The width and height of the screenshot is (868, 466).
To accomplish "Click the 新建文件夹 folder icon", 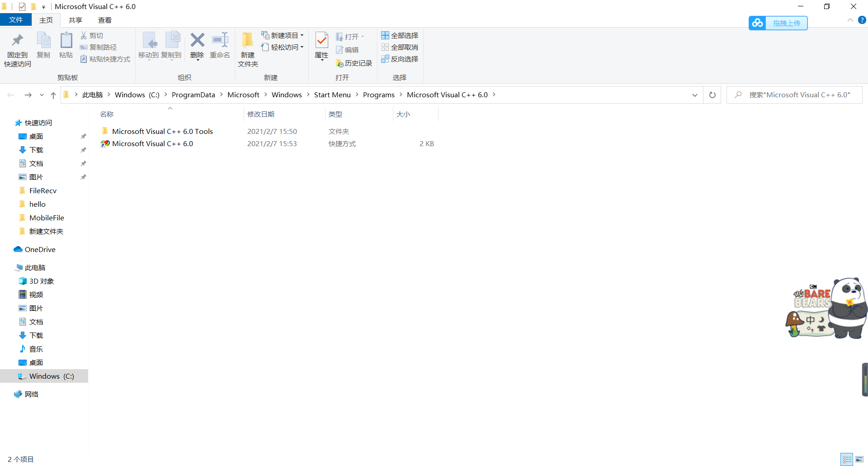I will pyautogui.click(x=248, y=40).
